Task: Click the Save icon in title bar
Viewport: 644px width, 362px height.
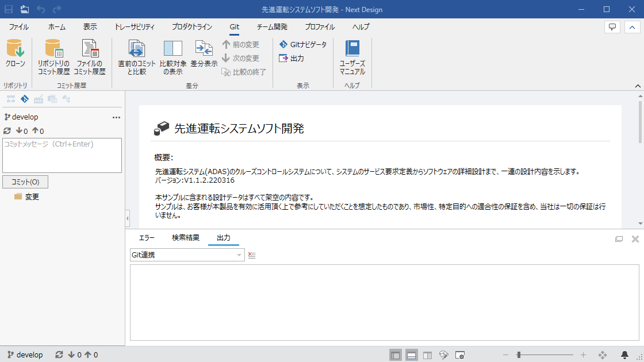Action: tap(9, 9)
